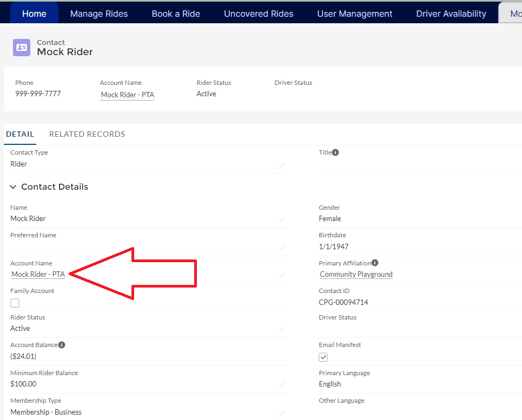Click edit pencil beside Rider Status in details
Screen dimensions: 522x420
[281, 329]
